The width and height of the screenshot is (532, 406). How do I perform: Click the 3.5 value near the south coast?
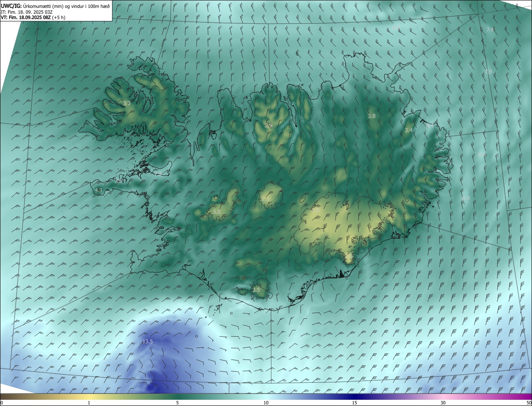click(256, 290)
